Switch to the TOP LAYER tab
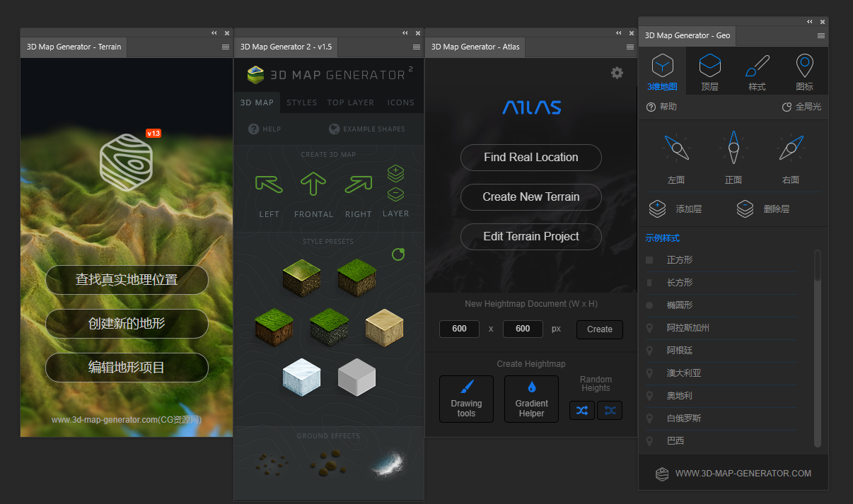Image resolution: width=853 pixels, height=504 pixels. (x=350, y=102)
